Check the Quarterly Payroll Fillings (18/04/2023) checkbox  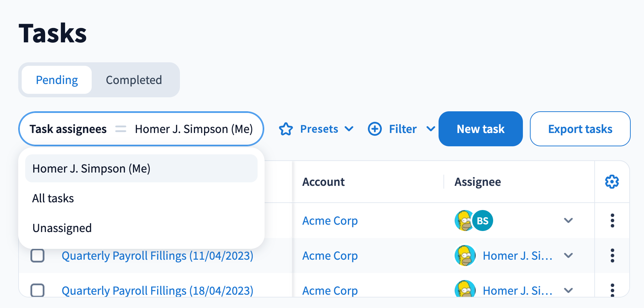[x=37, y=290]
